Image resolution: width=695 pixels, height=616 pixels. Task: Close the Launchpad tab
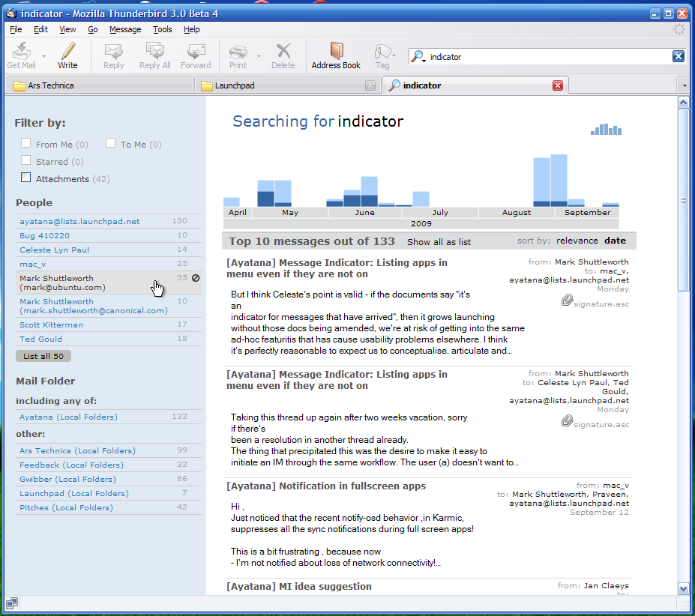(370, 85)
